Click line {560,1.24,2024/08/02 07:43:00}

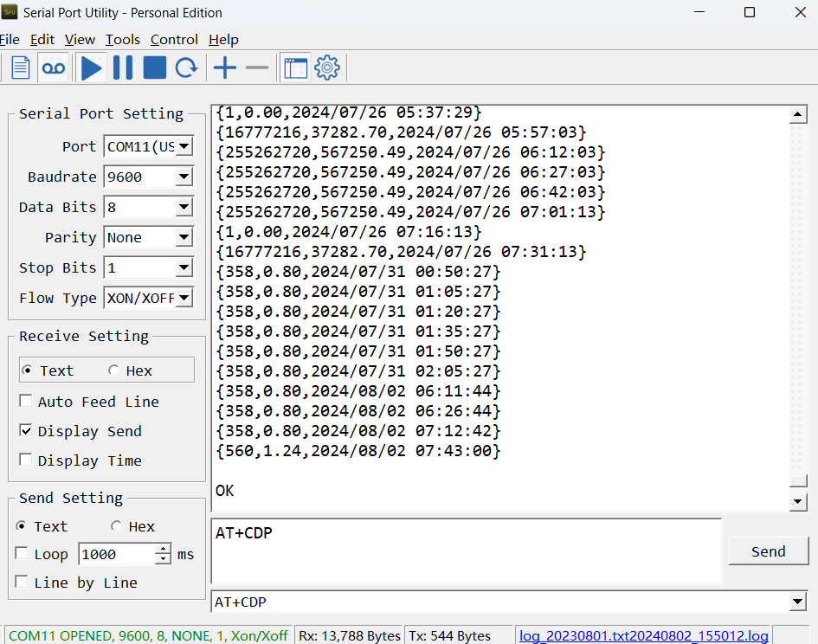click(x=357, y=450)
